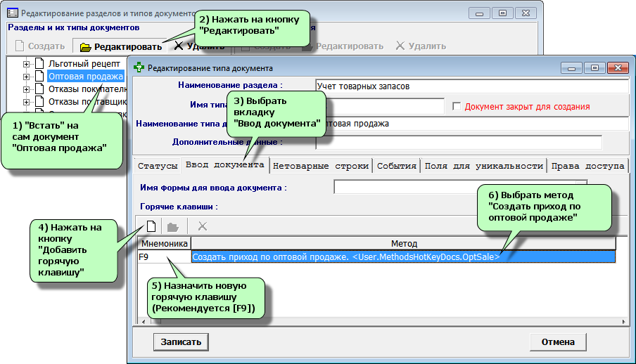Click document icon beside Отказы покупателя
Viewport: 636px width, 364px height.
(x=39, y=89)
